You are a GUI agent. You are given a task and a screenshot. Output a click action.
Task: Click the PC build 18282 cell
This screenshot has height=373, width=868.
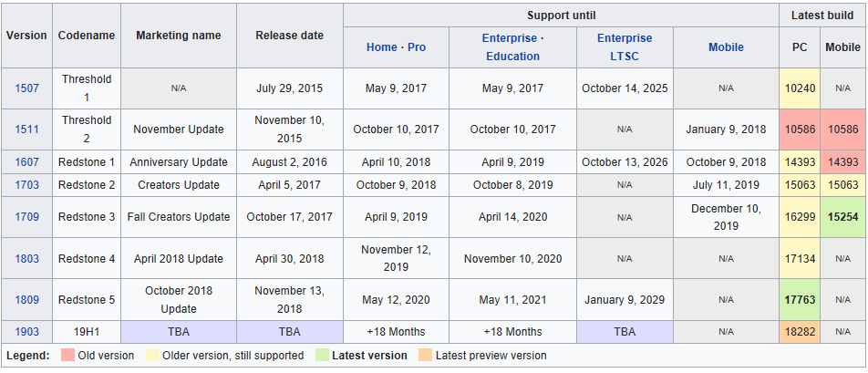(799, 332)
